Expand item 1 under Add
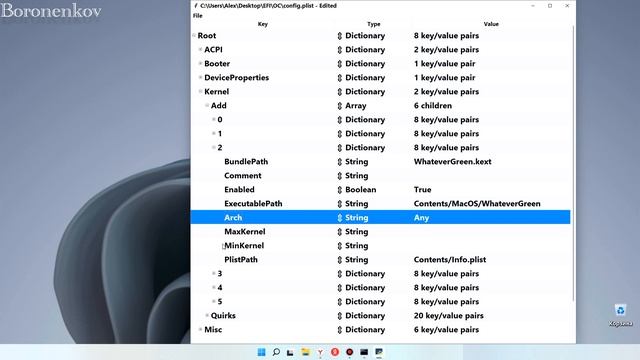Viewport: 640px width, 360px height. (x=213, y=133)
